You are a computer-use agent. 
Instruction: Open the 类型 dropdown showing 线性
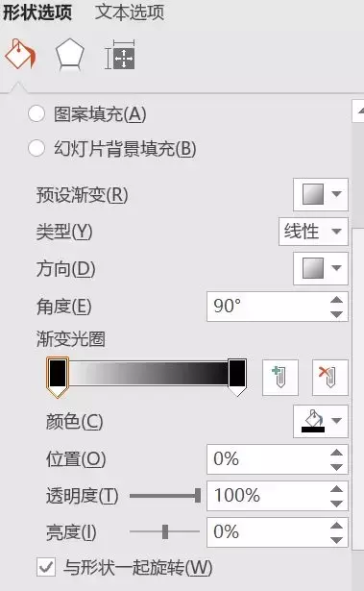pos(313,231)
